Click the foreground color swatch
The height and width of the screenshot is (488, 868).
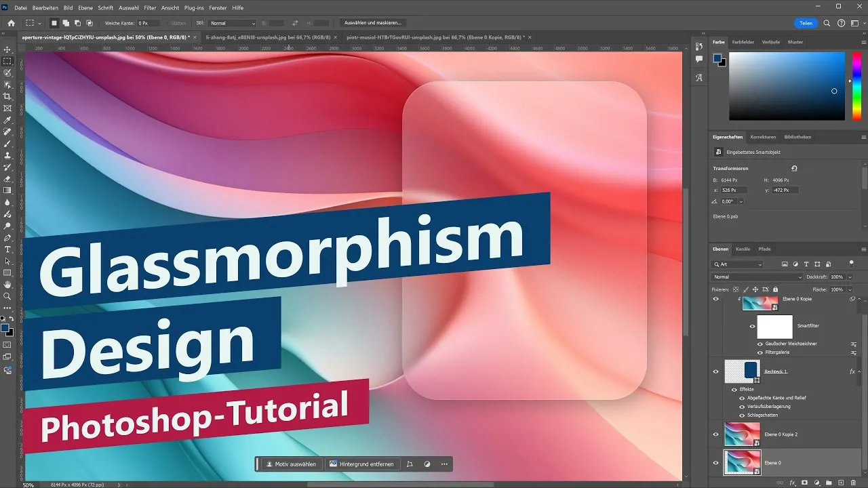5,327
